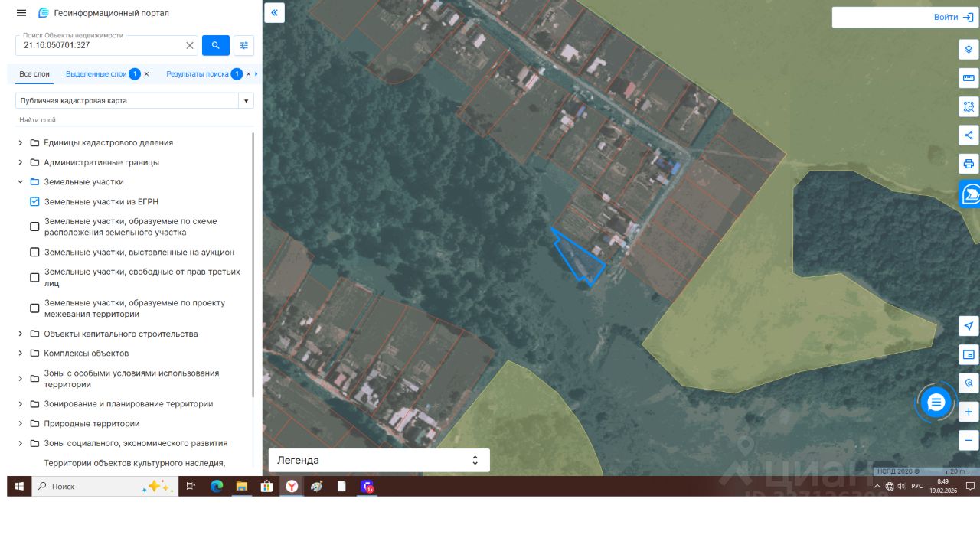Zoom out on the map
The width and height of the screenshot is (980, 551).
(x=969, y=440)
